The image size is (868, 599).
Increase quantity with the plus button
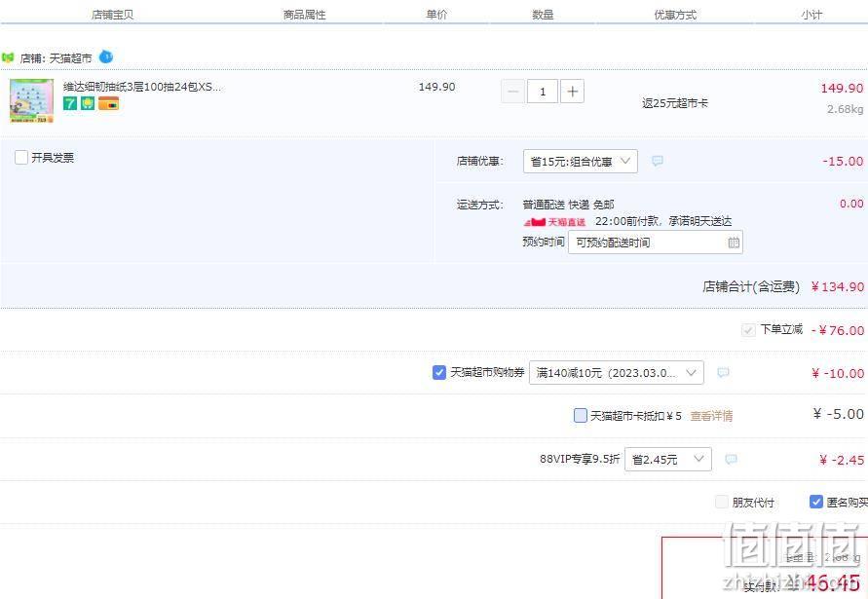(x=573, y=92)
